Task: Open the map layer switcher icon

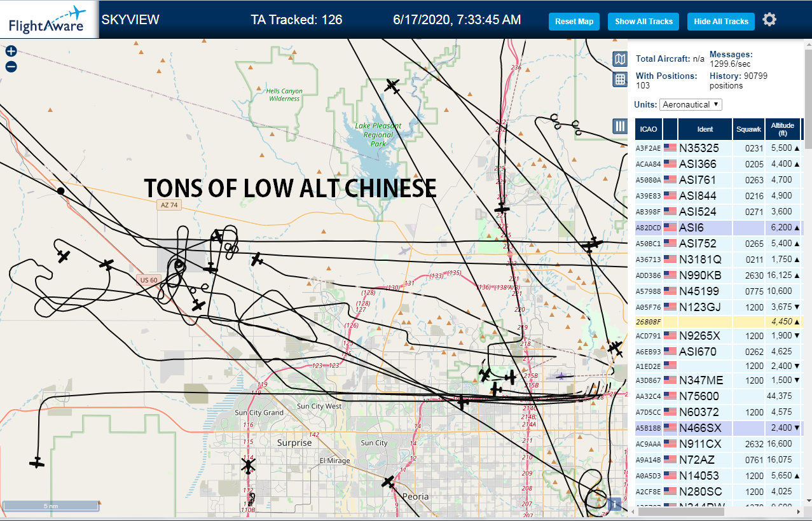Action: [620, 59]
